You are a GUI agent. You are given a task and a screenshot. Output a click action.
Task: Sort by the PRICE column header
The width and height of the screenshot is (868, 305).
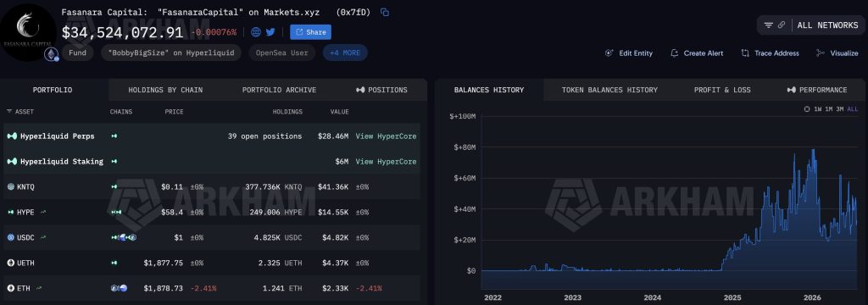(x=174, y=112)
